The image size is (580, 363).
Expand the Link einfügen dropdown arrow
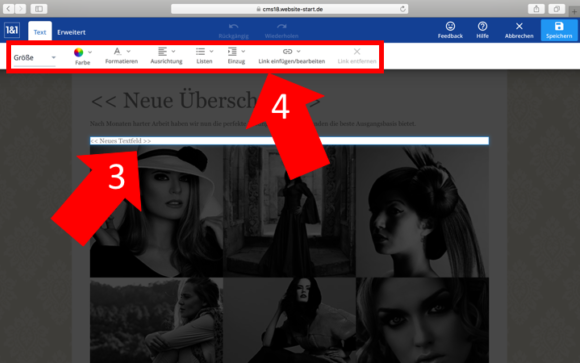299,51
